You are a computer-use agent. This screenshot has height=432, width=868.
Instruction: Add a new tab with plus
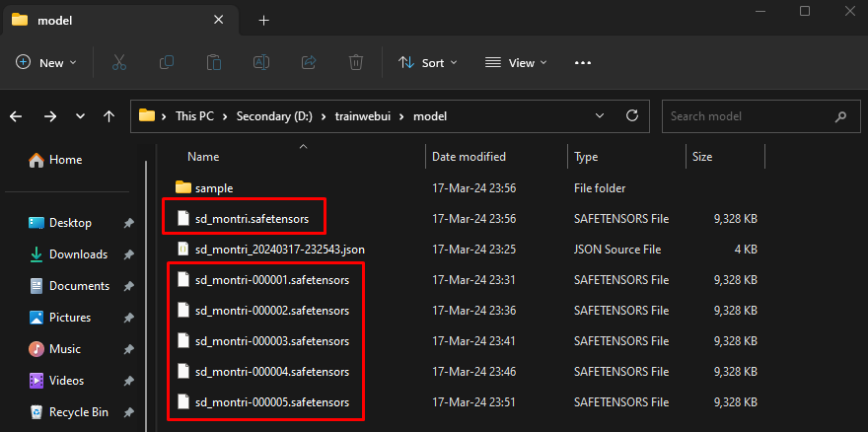tap(263, 20)
